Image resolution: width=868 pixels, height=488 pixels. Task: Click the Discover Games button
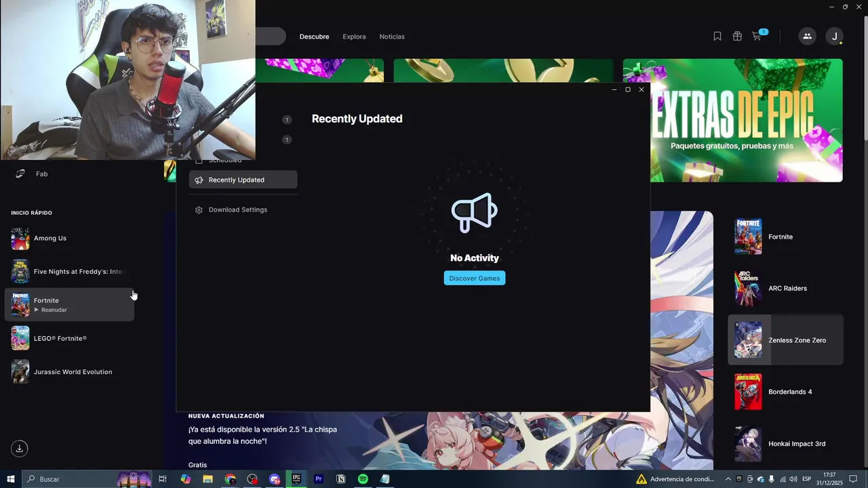(475, 279)
